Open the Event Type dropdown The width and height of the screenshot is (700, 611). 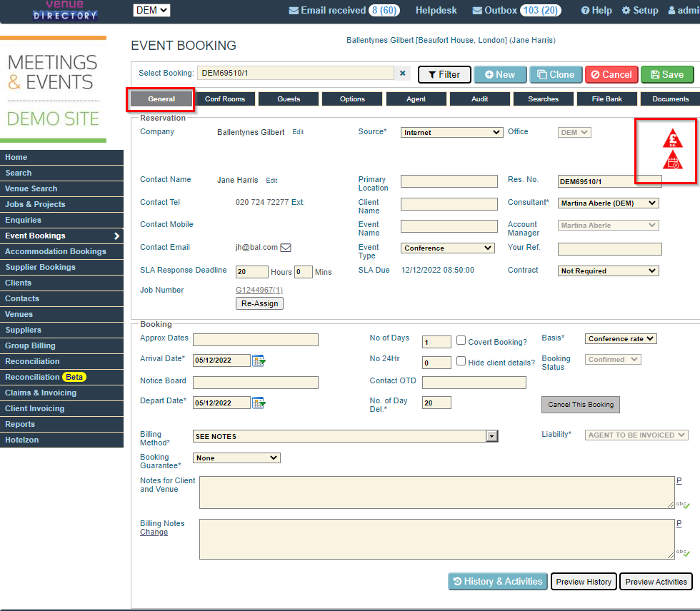coord(447,248)
